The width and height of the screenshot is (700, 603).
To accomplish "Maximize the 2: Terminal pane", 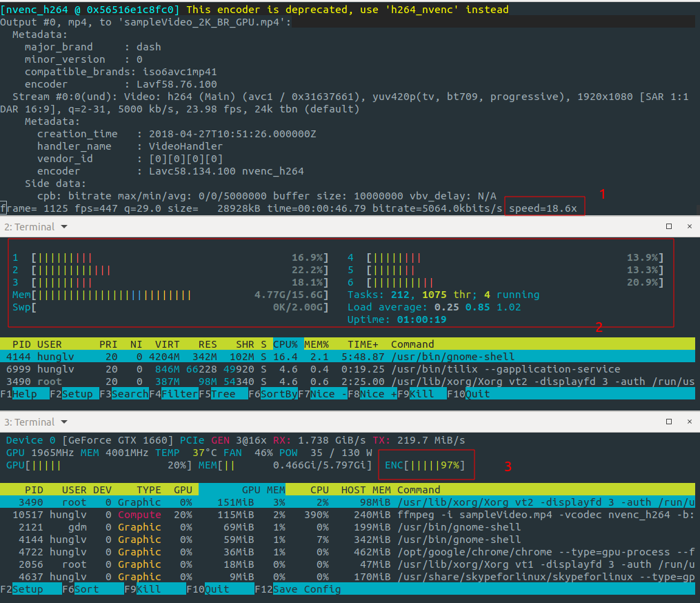I will [x=668, y=226].
